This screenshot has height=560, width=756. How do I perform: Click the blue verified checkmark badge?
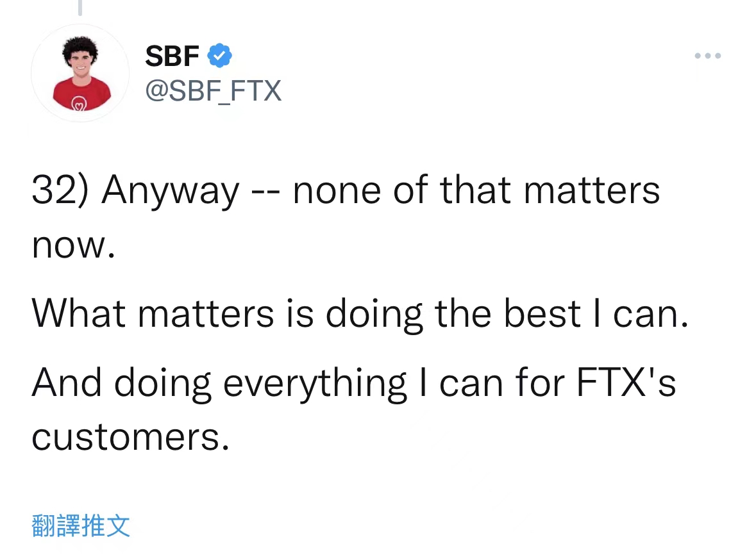(220, 56)
